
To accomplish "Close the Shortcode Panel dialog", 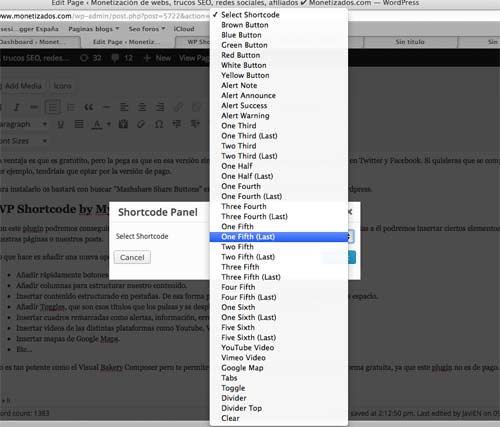I will 350,212.
